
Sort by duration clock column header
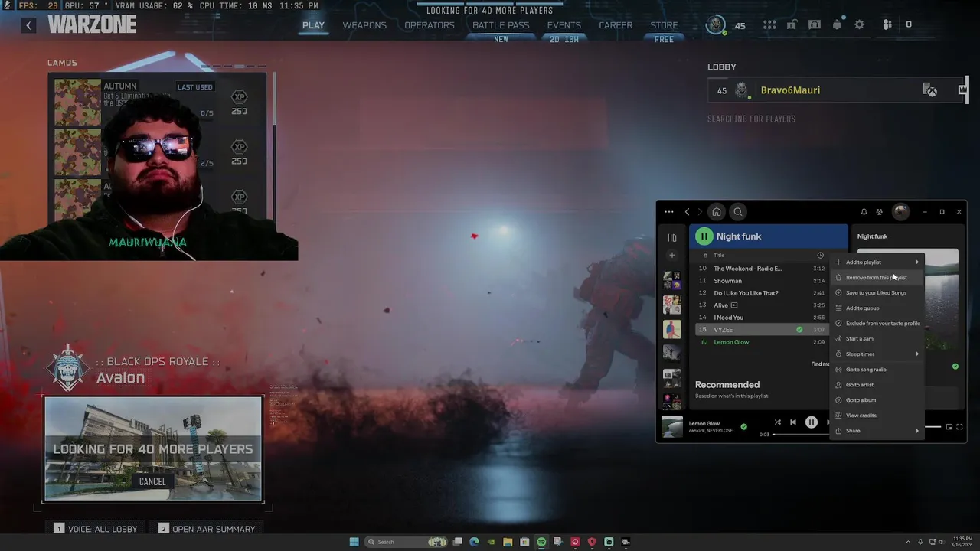click(820, 256)
